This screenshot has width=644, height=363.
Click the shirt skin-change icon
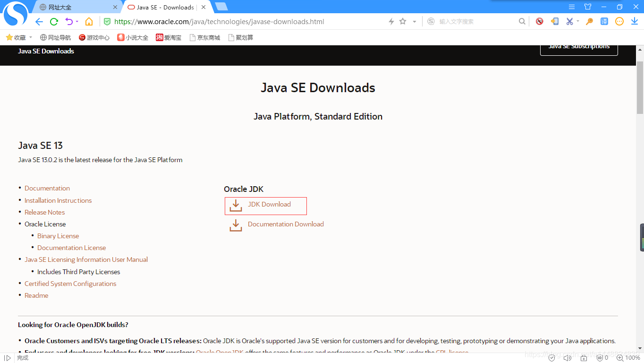[x=588, y=7]
